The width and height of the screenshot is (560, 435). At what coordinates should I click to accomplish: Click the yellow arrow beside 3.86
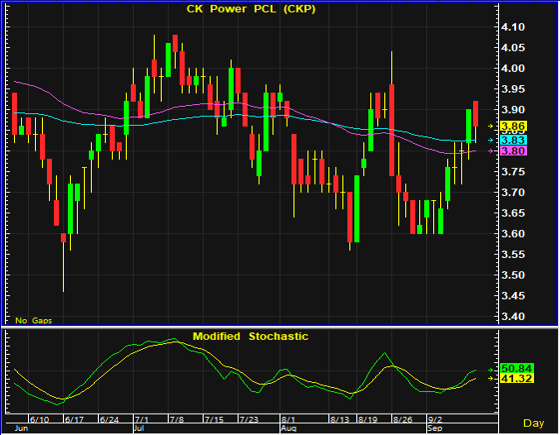click(x=491, y=126)
